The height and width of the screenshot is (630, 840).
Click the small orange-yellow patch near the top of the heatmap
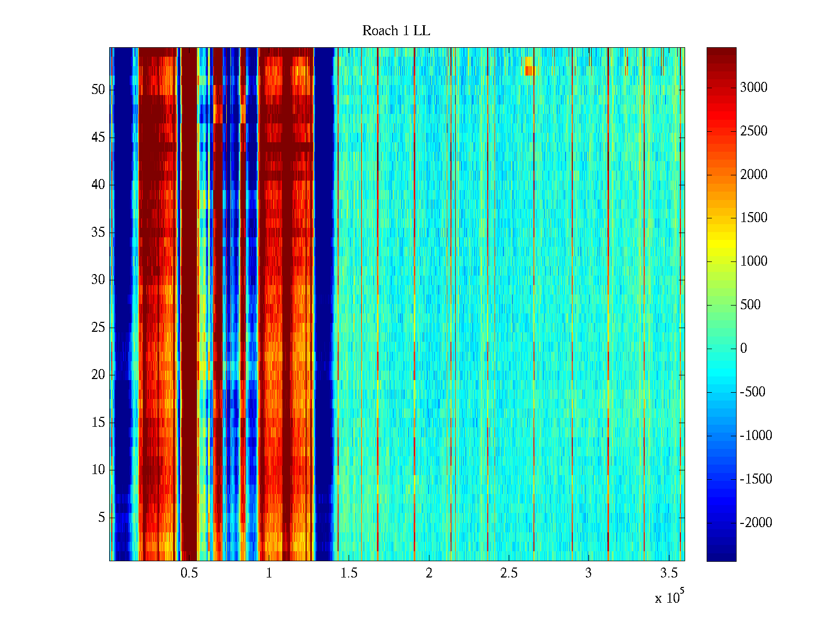click(529, 66)
